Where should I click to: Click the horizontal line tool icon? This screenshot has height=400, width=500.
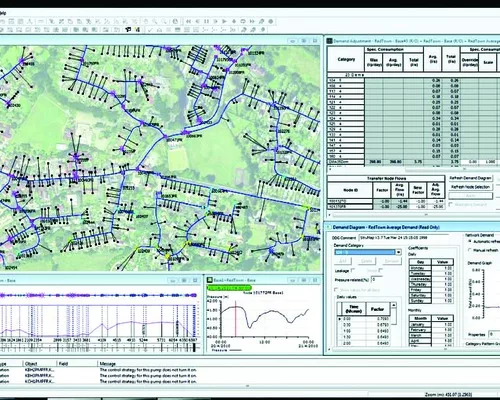click(x=41, y=21)
